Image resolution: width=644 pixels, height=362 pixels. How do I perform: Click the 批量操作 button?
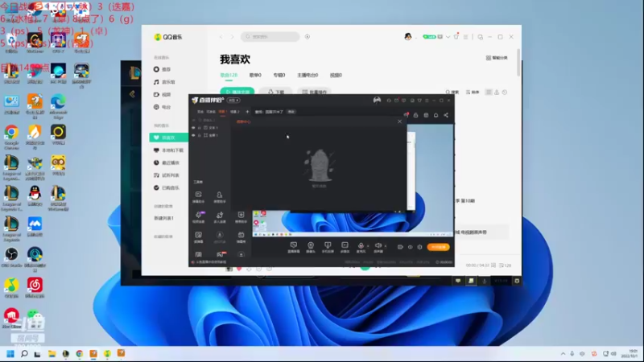click(314, 92)
